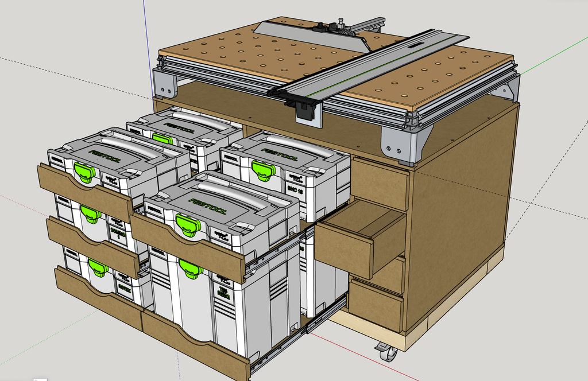Click the green latch on the DOMINO 1 Systainer
588x381 pixels.
(x=90, y=215)
